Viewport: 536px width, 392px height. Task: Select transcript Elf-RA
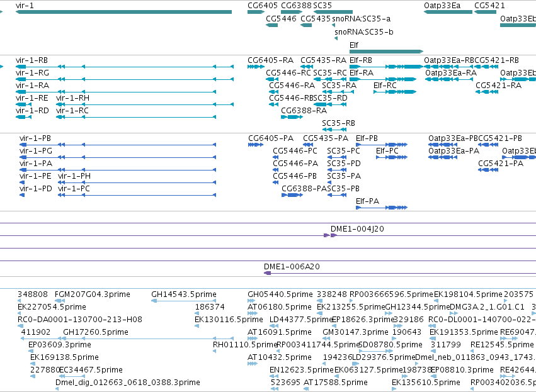[383, 79]
